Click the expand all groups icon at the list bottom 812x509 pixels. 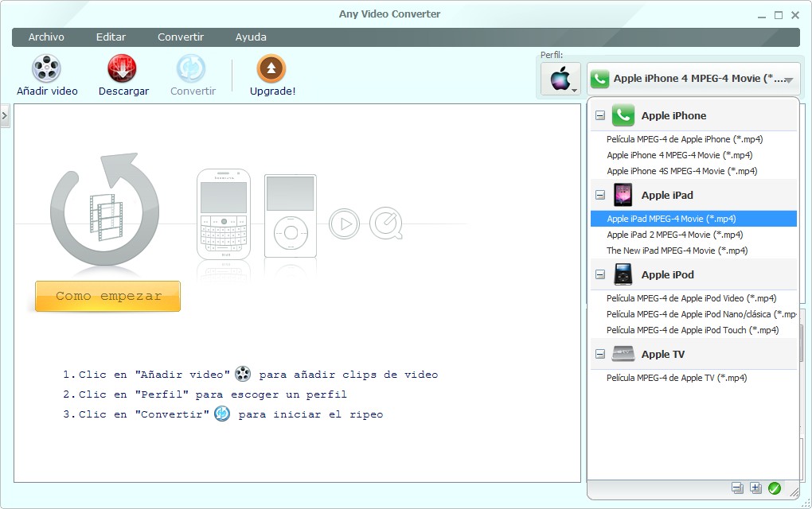coord(755,488)
